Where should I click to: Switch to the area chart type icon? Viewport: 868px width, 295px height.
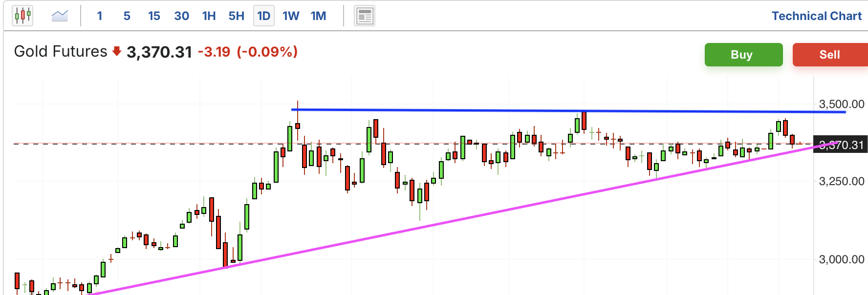click(60, 16)
